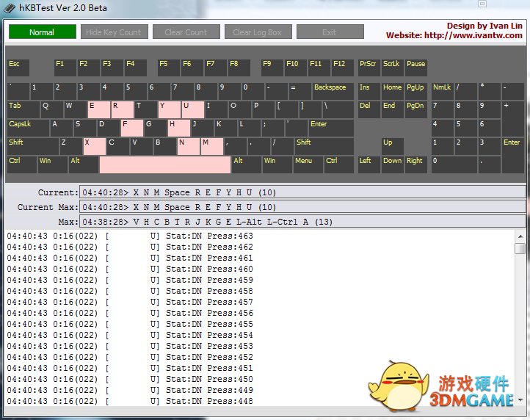Viewport: 530px width, 420px height.
Task: Select log line with Press:463
Action: (130, 236)
